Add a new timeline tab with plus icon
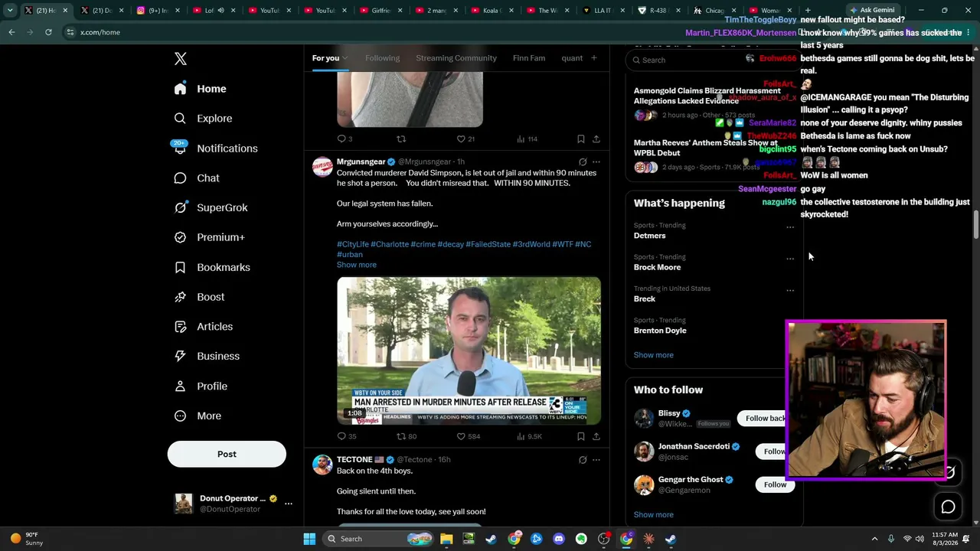The height and width of the screenshot is (551, 980). tap(593, 58)
